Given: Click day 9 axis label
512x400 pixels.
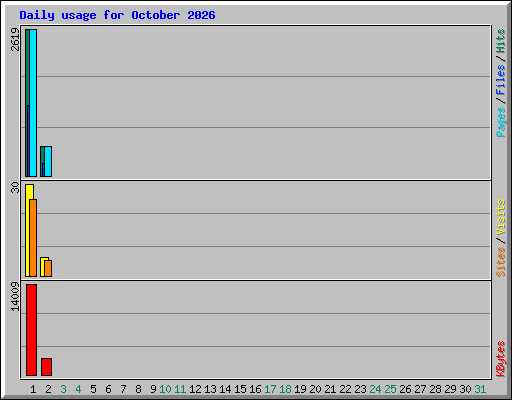Looking at the screenshot, I should [x=153, y=389].
